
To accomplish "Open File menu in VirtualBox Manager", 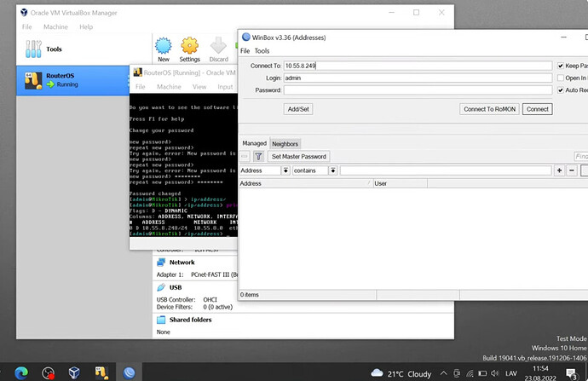I will pos(26,26).
